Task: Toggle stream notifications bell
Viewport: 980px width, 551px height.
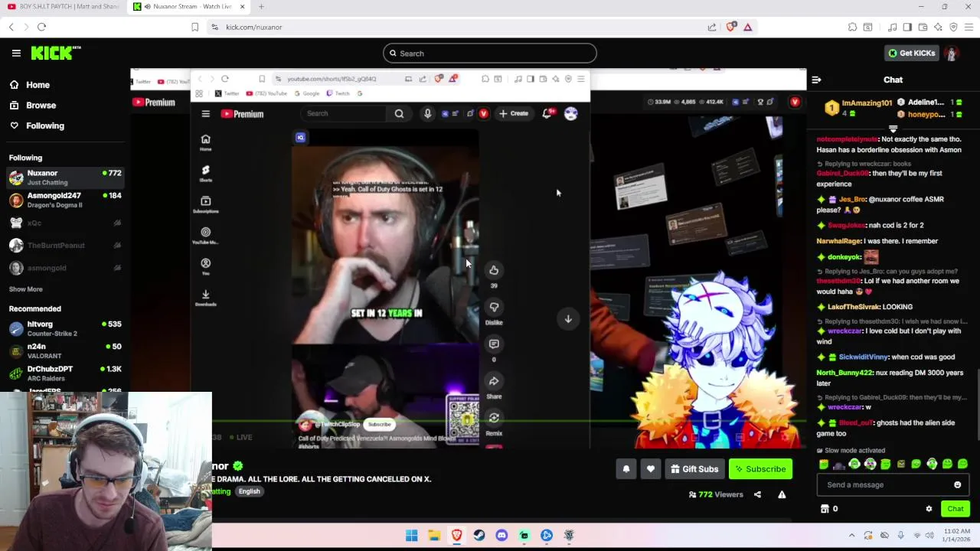Action: 626,469
